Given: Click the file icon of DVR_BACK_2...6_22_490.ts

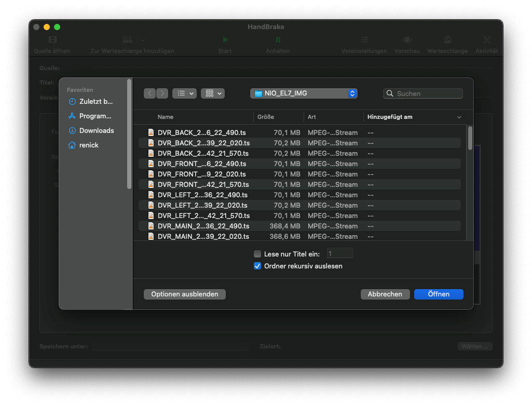Looking at the screenshot, I should coord(151,133).
